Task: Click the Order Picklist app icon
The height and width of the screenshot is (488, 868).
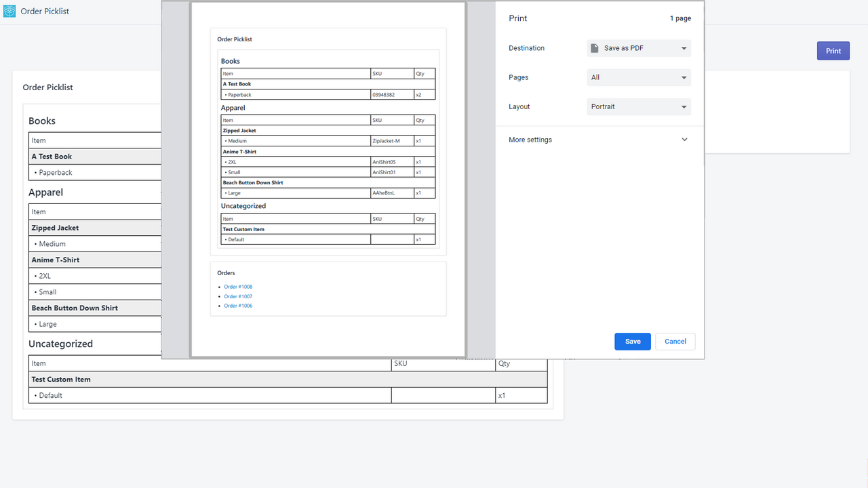Action: (9, 11)
